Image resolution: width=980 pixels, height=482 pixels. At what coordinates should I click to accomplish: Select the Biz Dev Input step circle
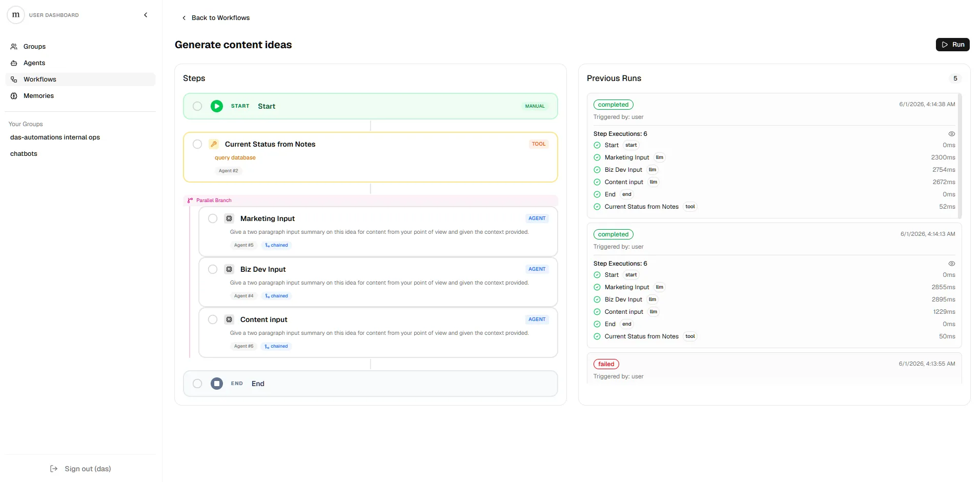point(213,269)
